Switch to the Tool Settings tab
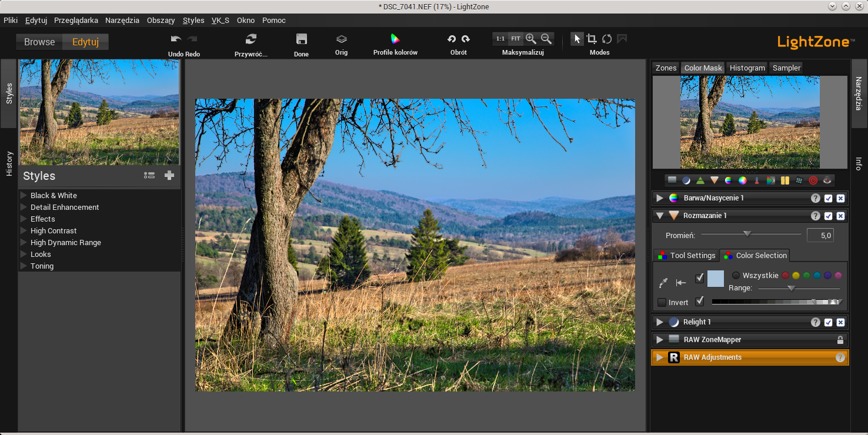The width and height of the screenshot is (868, 435). pyautogui.click(x=686, y=255)
